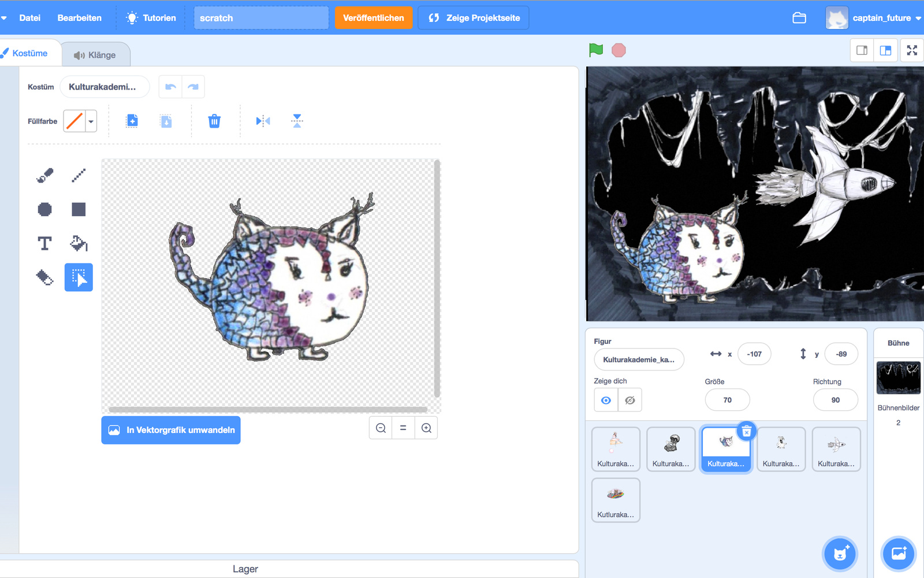Select the Kutluraka sprite thumbnail
924x578 pixels.
(616, 500)
